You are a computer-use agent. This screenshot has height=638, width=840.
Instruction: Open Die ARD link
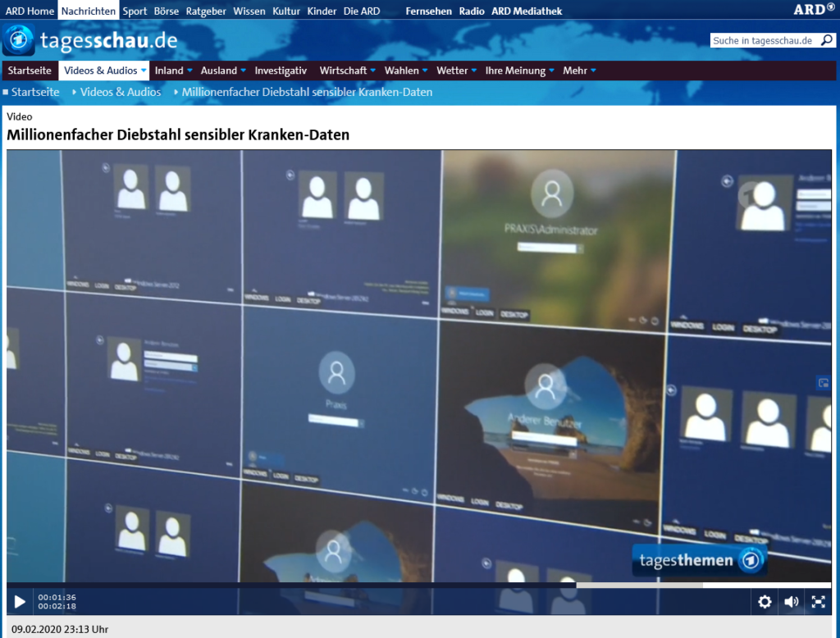click(362, 11)
